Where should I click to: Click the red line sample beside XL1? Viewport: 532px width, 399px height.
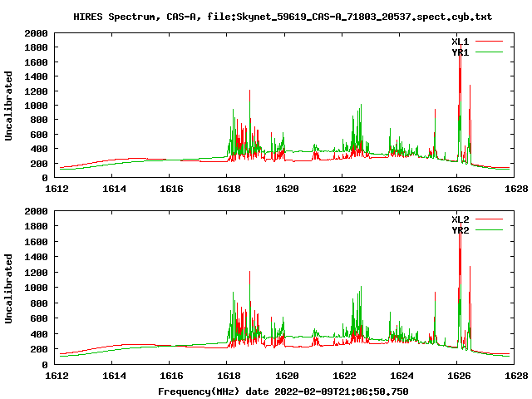point(489,42)
